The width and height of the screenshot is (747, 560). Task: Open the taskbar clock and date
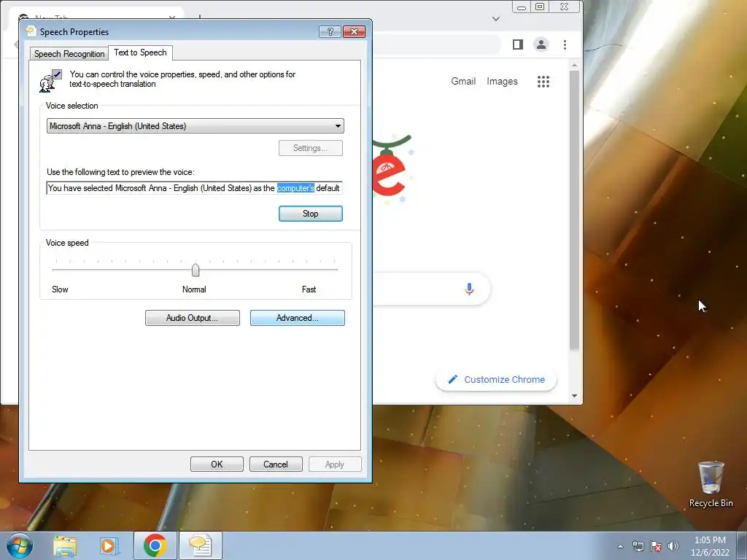click(x=710, y=546)
